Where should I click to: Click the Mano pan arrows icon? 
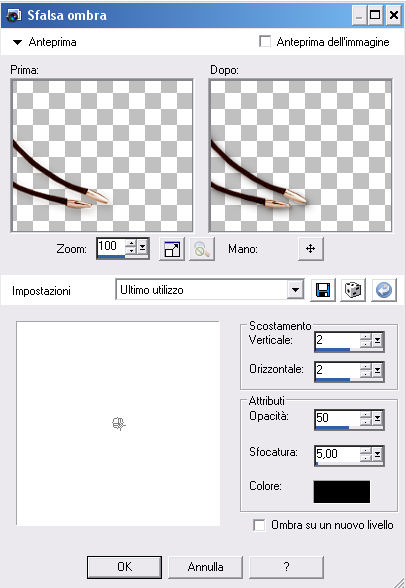pyautogui.click(x=310, y=249)
